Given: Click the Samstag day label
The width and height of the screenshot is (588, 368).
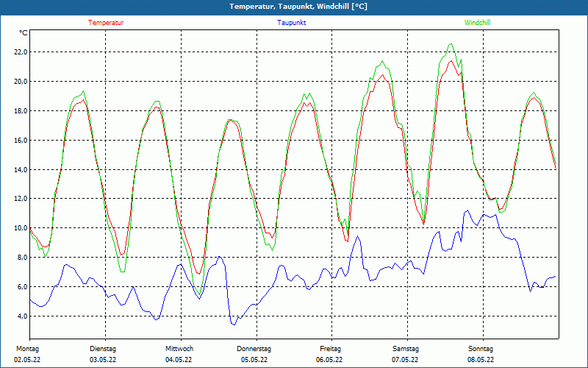Looking at the screenshot, I should (406, 349).
